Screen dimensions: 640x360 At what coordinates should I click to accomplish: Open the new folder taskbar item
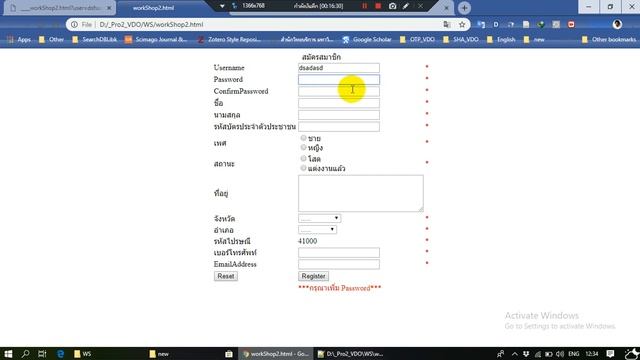point(159,354)
